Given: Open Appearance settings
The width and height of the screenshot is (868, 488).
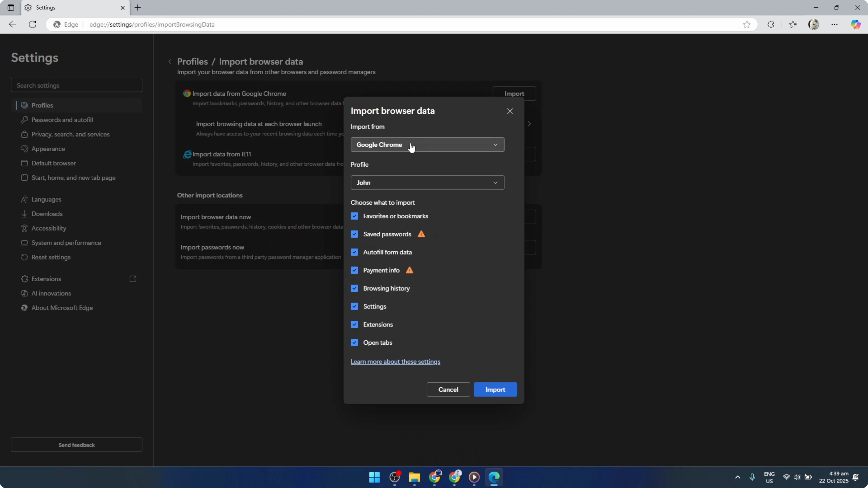Looking at the screenshot, I should click(77, 149).
